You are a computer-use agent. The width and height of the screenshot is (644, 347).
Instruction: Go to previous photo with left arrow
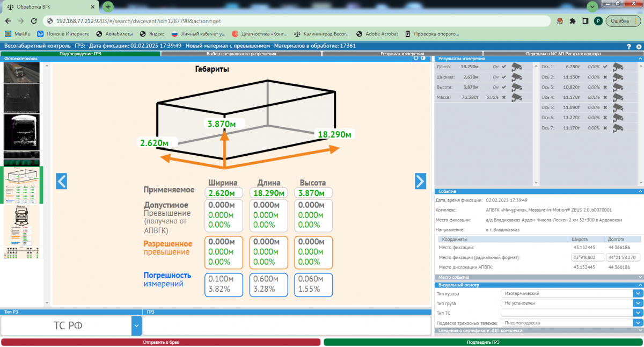click(62, 182)
